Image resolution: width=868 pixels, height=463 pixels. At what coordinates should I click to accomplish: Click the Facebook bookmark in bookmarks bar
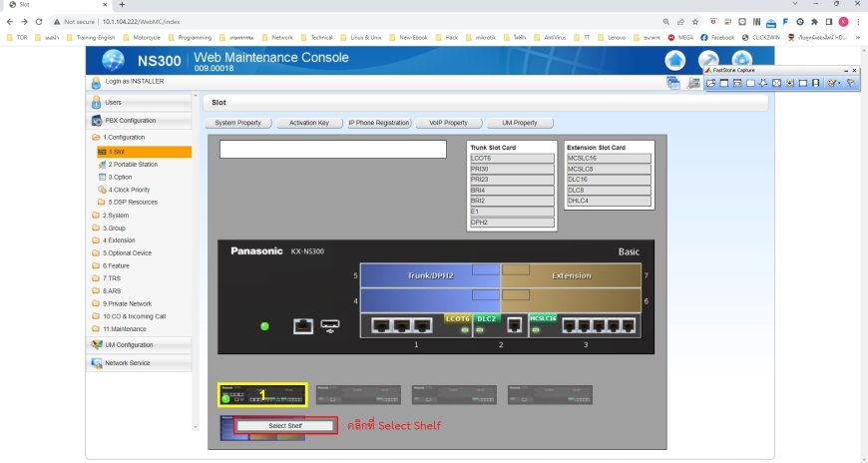(717, 38)
